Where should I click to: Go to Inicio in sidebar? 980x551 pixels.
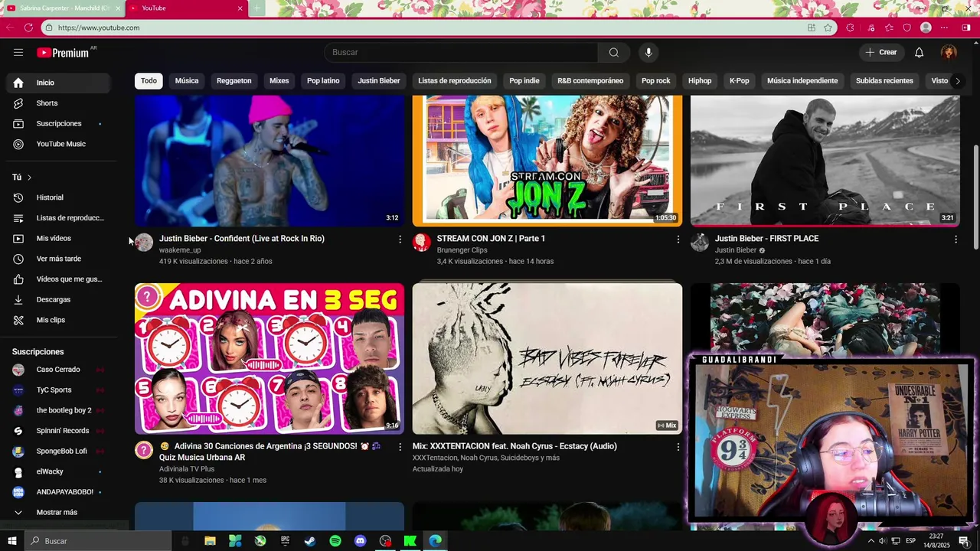tap(58, 83)
